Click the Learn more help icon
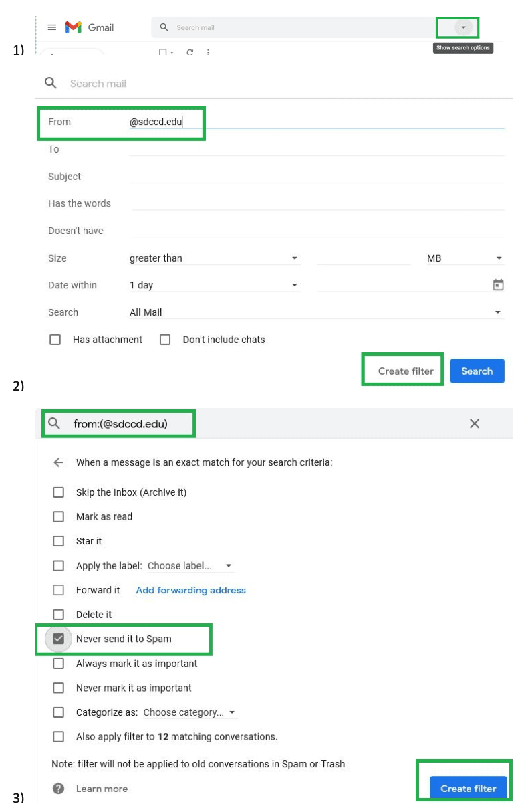This screenshot has width=532, height=812. [59, 789]
